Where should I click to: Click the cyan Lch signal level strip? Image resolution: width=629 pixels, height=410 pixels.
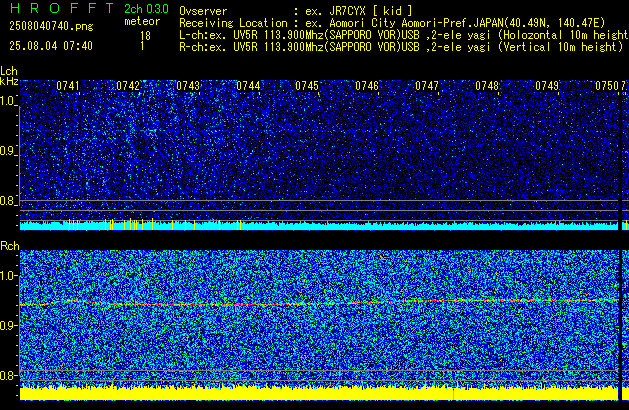[319, 225]
